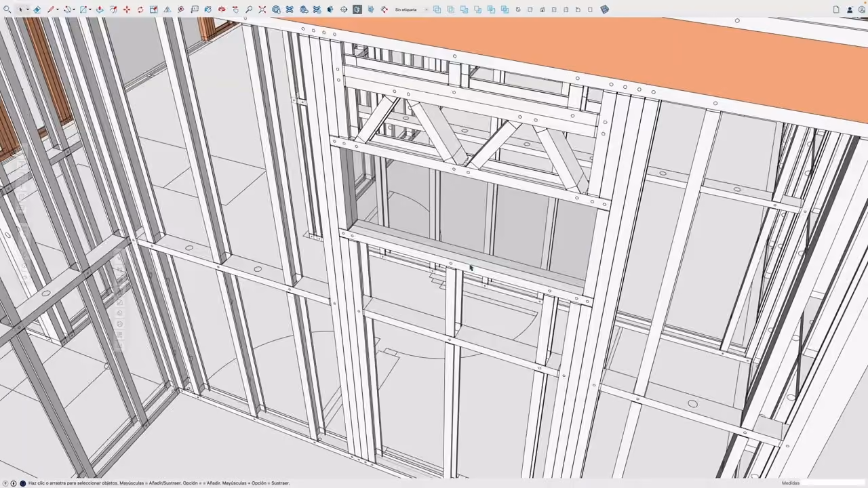The image size is (868, 488).
Task: Open the document icon at top right
Action: point(836,9)
